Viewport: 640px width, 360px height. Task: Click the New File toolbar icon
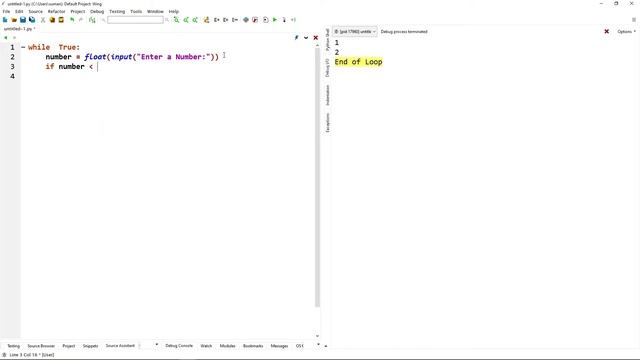click(x=5, y=20)
